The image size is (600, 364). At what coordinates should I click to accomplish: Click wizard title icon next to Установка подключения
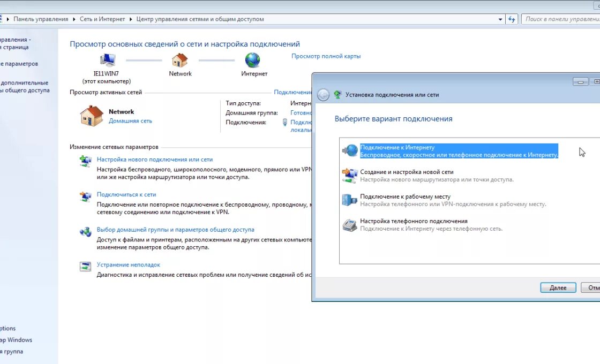tap(337, 95)
